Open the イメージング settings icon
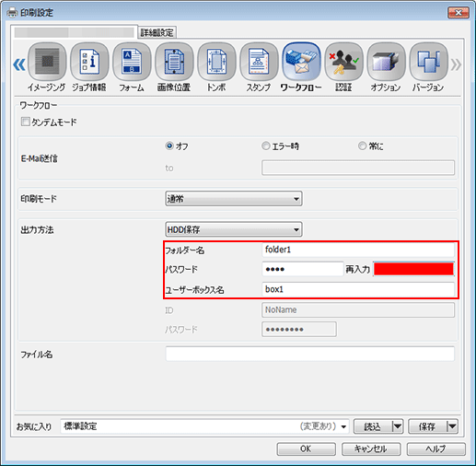The image size is (476, 466). [47, 62]
